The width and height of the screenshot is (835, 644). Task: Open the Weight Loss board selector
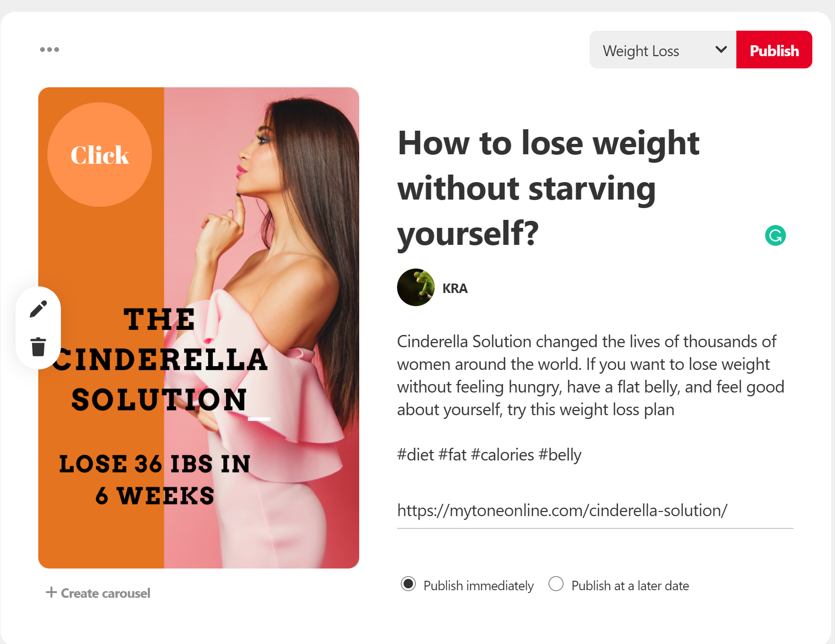click(663, 50)
